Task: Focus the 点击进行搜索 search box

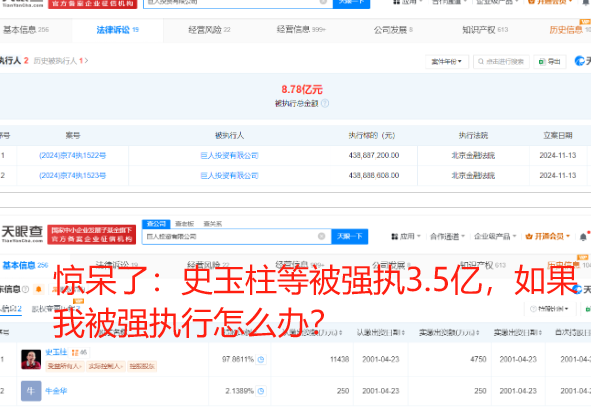Action: click(501, 62)
